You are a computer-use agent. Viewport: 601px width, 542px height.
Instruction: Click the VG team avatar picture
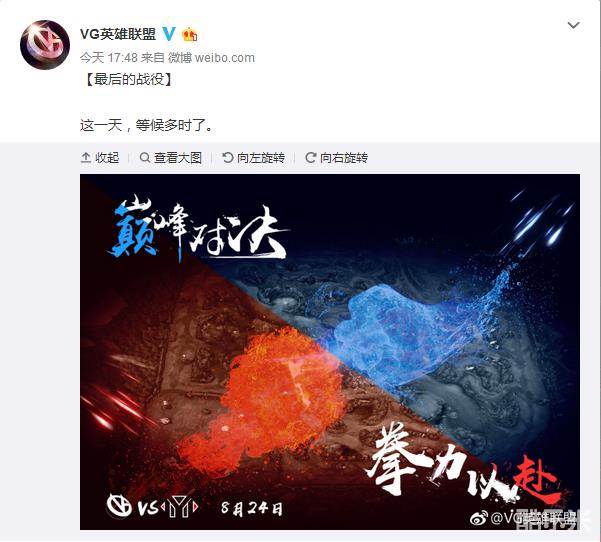pyautogui.click(x=45, y=44)
